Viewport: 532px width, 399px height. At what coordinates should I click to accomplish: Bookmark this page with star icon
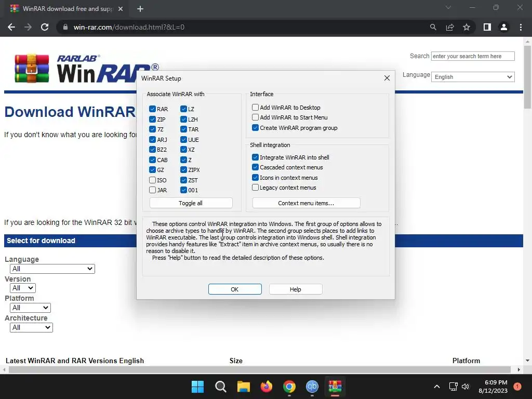point(467,27)
